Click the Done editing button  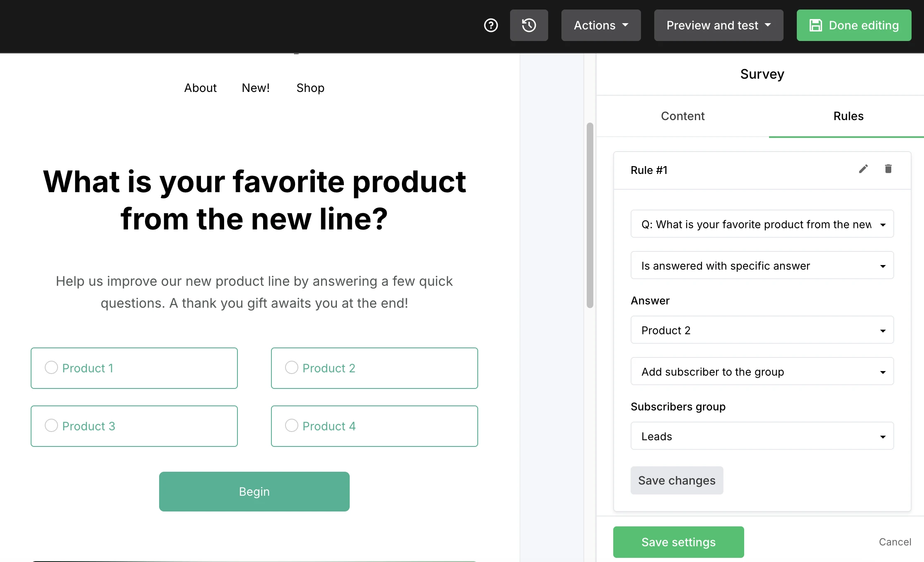(854, 25)
